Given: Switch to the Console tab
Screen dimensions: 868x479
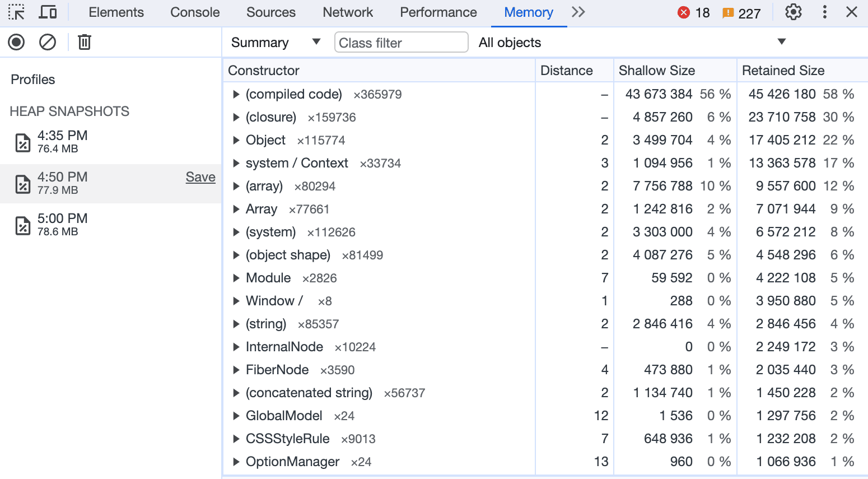Looking at the screenshot, I should pos(195,12).
